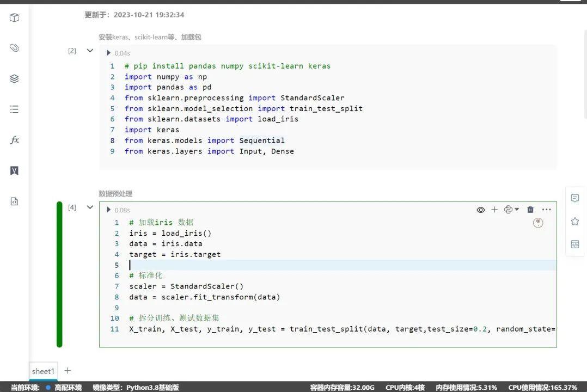Click the 'from keras.layers import Input, Dense' line

point(209,151)
